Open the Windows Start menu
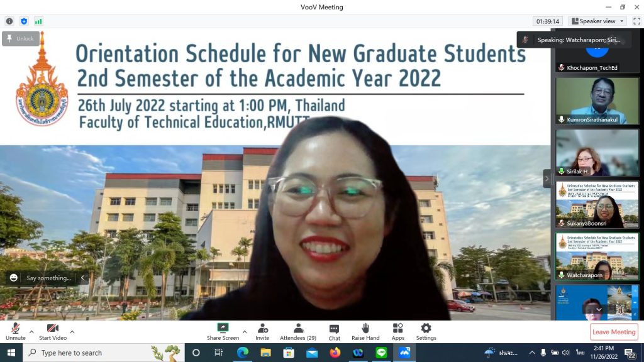Viewport: 644px width, 362px height. [x=11, y=353]
